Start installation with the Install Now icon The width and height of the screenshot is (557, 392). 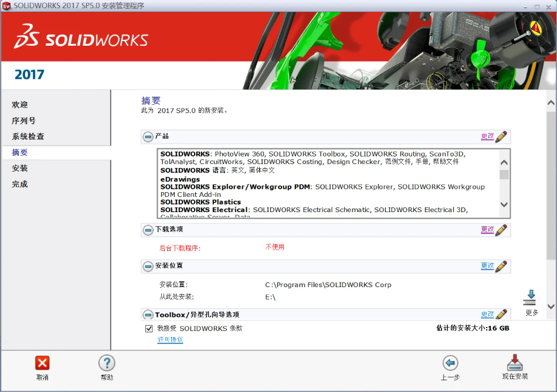[x=515, y=362]
